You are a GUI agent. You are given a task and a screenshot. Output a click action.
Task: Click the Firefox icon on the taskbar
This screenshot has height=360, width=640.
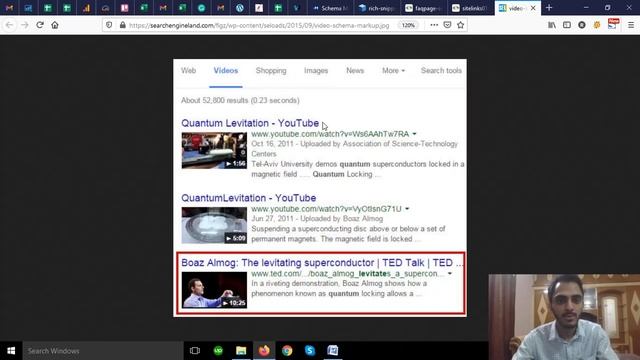pyautogui.click(x=264, y=351)
